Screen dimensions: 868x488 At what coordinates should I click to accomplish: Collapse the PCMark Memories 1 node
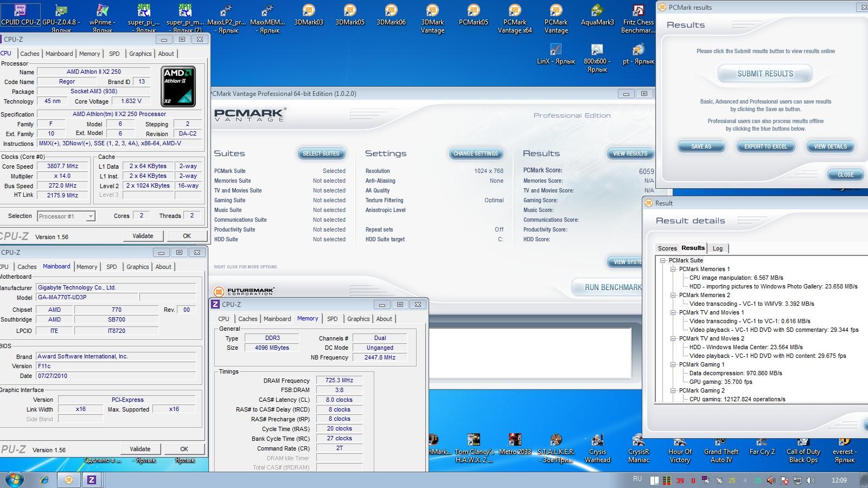click(x=673, y=269)
